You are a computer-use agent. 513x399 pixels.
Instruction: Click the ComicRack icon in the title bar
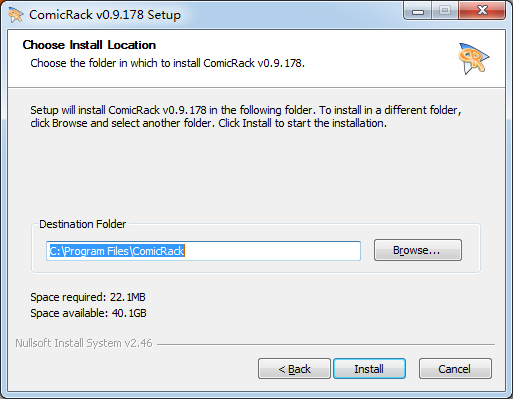(x=16, y=15)
